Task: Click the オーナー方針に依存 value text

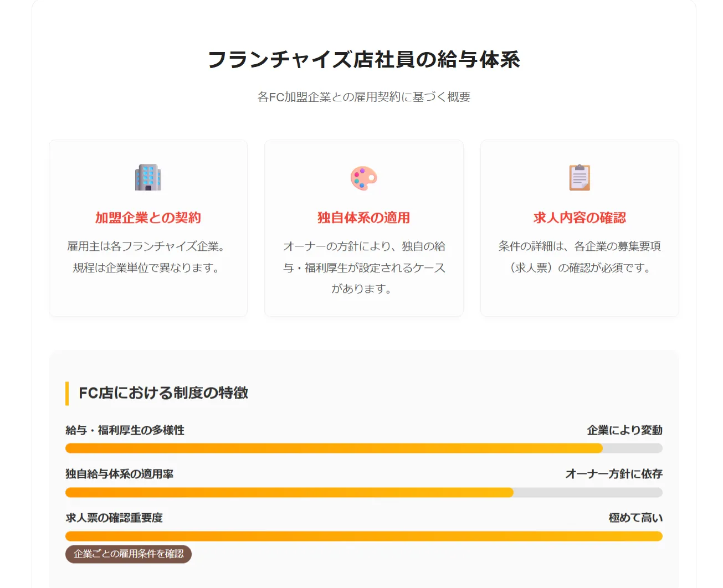Action: (x=614, y=474)
